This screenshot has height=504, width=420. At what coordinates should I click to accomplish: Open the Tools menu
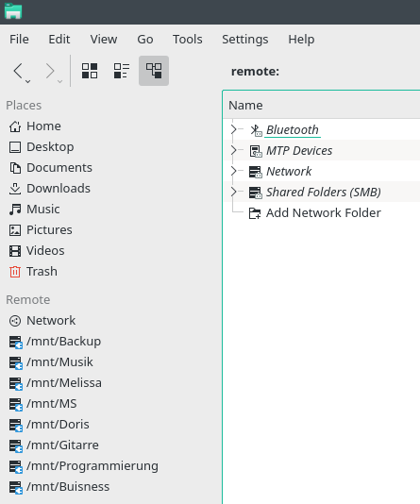187,40
